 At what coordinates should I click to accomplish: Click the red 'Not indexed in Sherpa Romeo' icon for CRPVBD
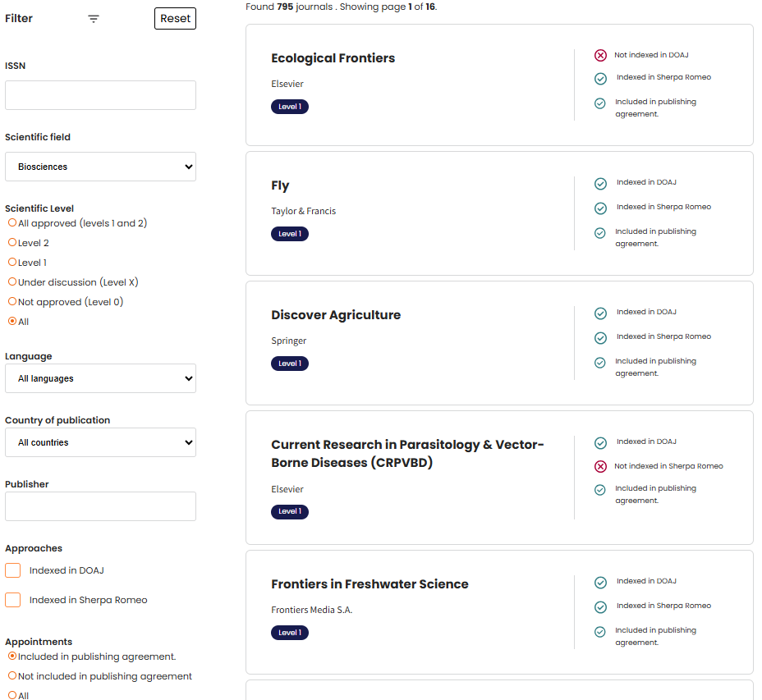599,466
